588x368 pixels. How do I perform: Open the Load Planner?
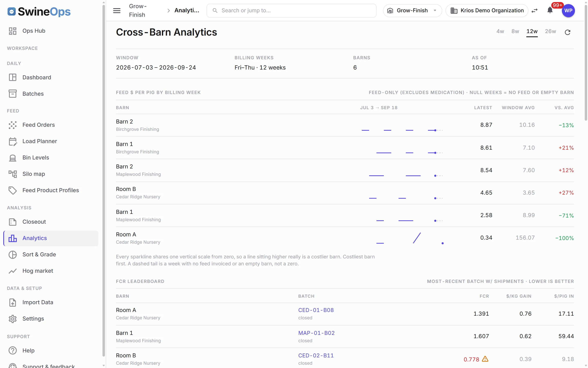(51, 141)
